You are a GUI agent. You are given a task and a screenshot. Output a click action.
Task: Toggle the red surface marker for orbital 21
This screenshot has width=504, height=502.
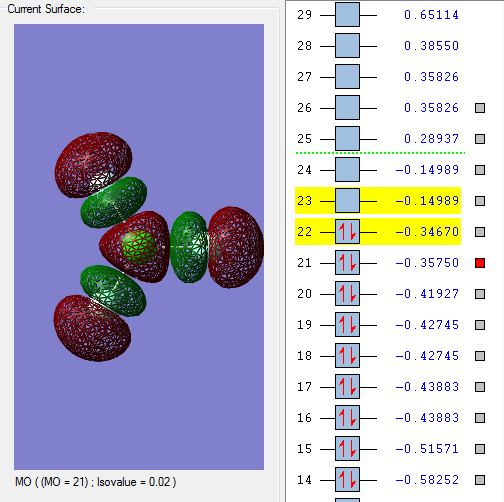click(480, 263)
